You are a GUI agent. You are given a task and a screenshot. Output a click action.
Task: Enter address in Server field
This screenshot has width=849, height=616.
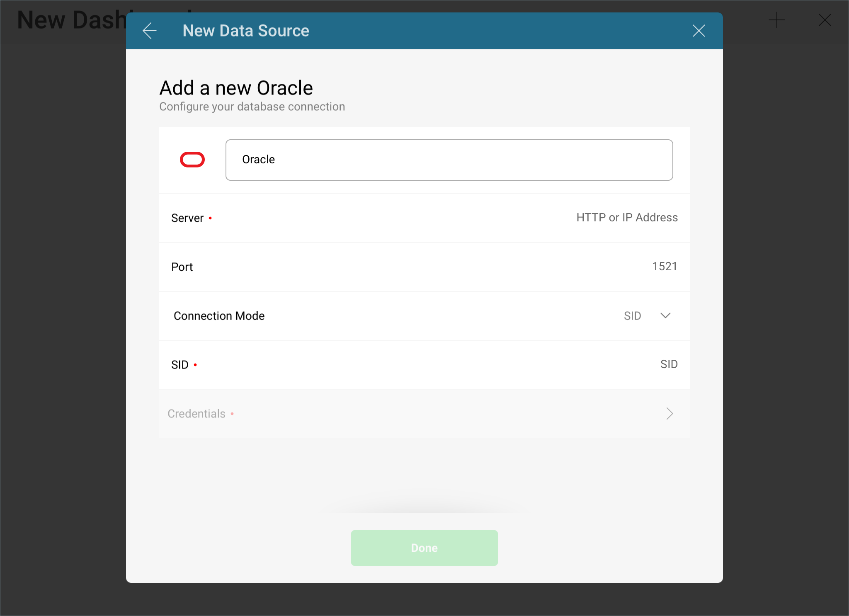coord(626,218)
